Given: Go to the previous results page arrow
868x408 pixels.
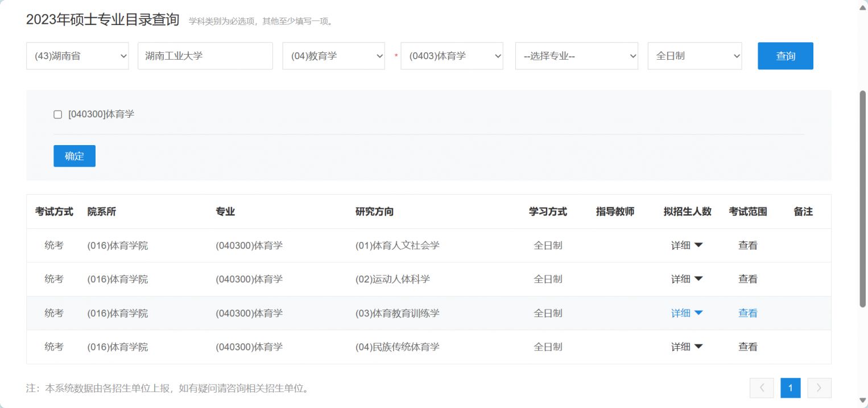Looking at the screenshot, I should click(762, 388).
